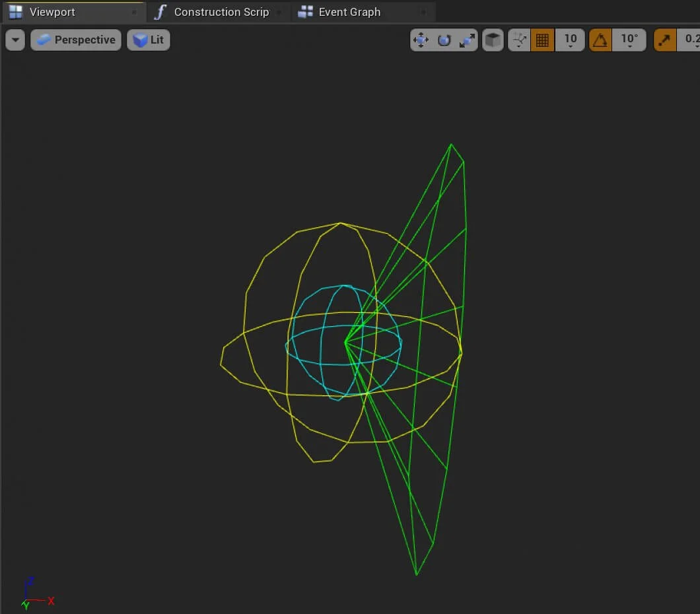Select the scale tool

[x=467, y=40]
